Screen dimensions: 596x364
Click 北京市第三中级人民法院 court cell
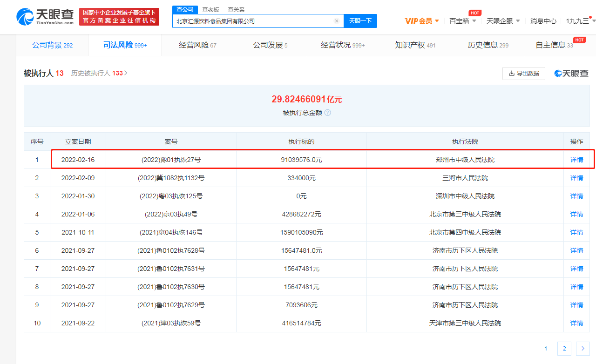[x=465, y=214]
